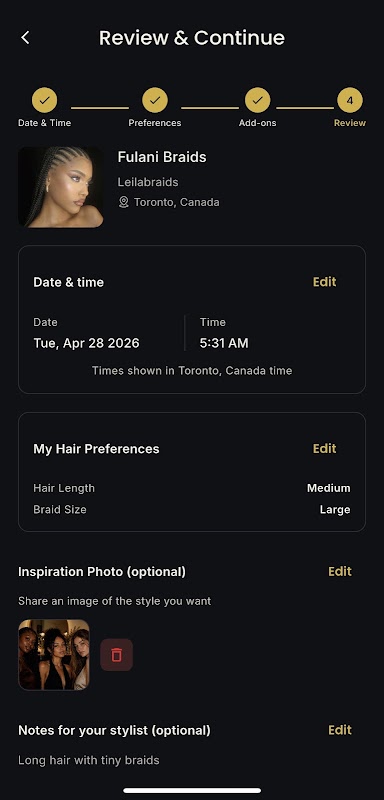Edit the Date & time section
Image resolution: width=384 pixels, height=800 pixels.
[324, 282]
